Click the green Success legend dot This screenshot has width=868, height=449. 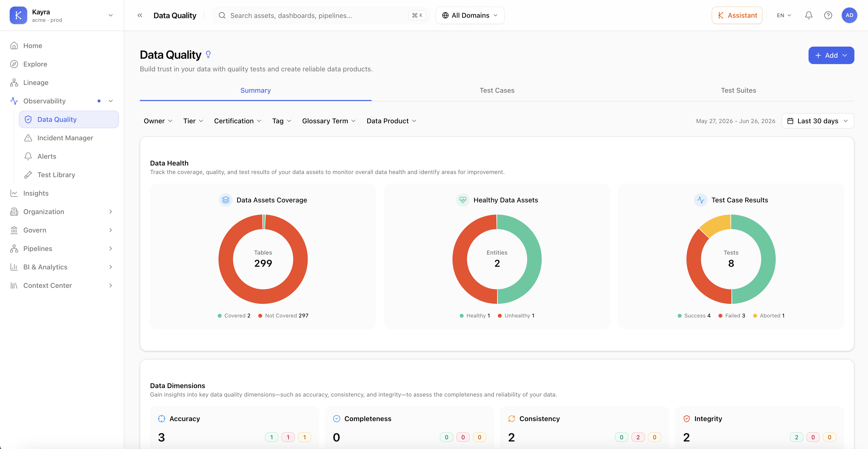pyautogui.click(x=679, y=316)
